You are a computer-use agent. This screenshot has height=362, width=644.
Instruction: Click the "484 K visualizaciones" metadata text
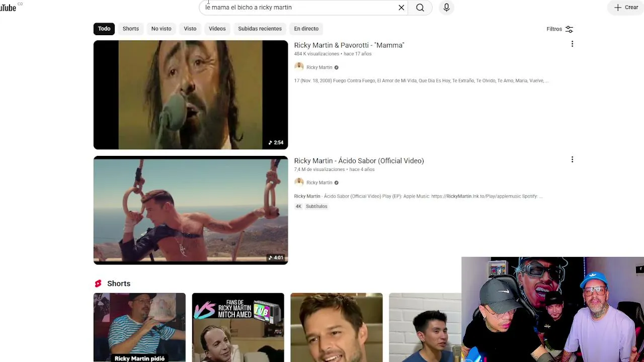pyautogui.click(x=316, y=54)
